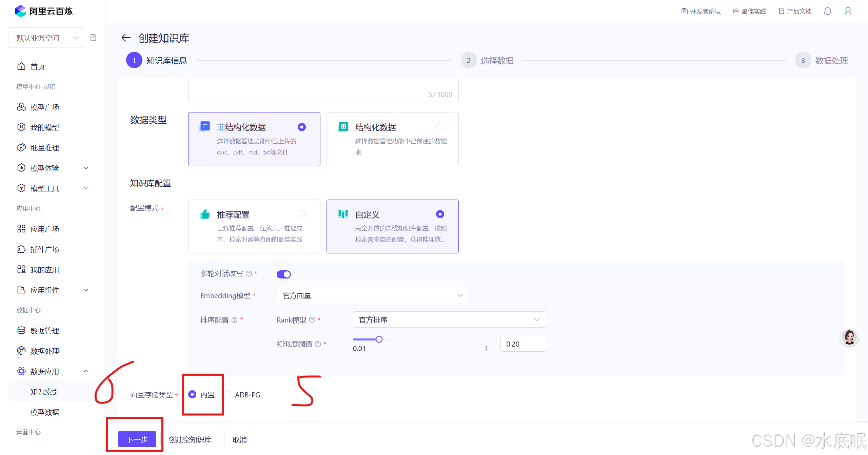The height and width of the screenshot is (455, 868).
Task: Click the 0.20 threshold input field
Action: tap(523, 344)
